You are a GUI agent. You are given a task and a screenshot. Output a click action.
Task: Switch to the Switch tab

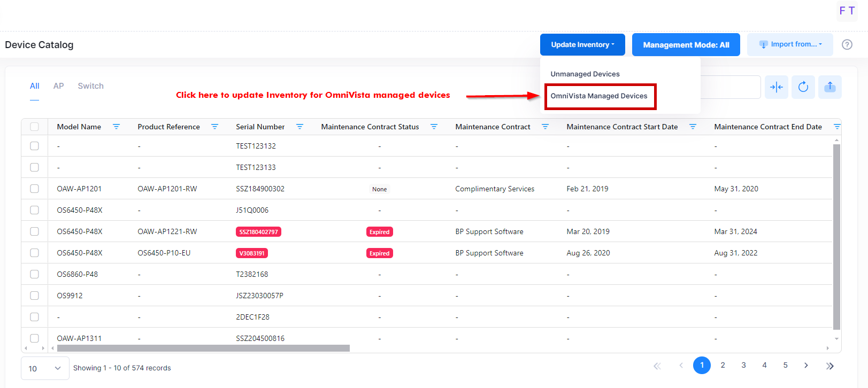pyautogui.click(x=91, y=86)
